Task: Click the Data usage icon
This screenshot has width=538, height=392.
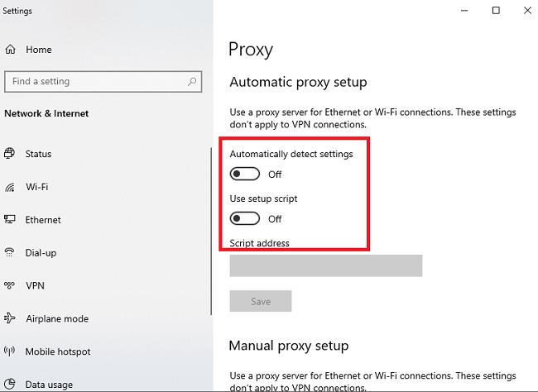Action: coord(10,385)
